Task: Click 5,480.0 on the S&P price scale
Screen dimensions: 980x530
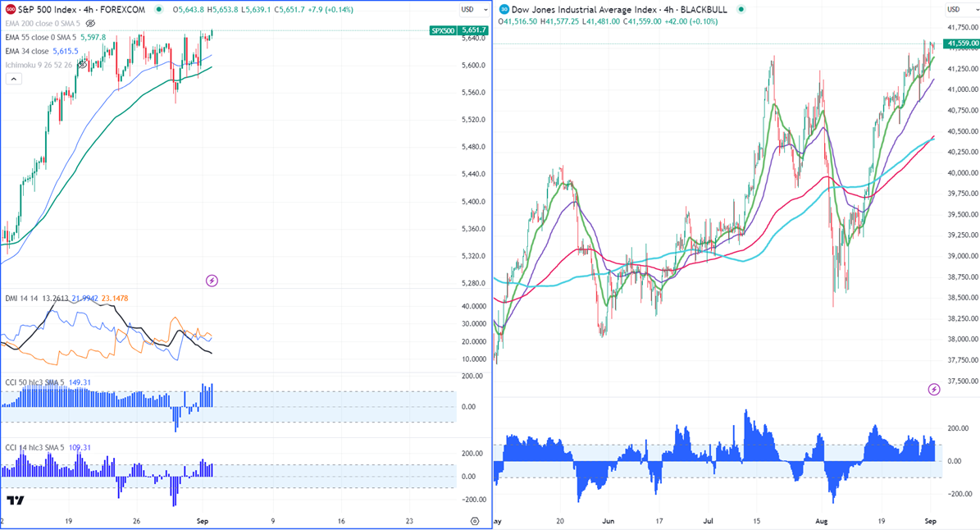Action: tap(473, 147)
